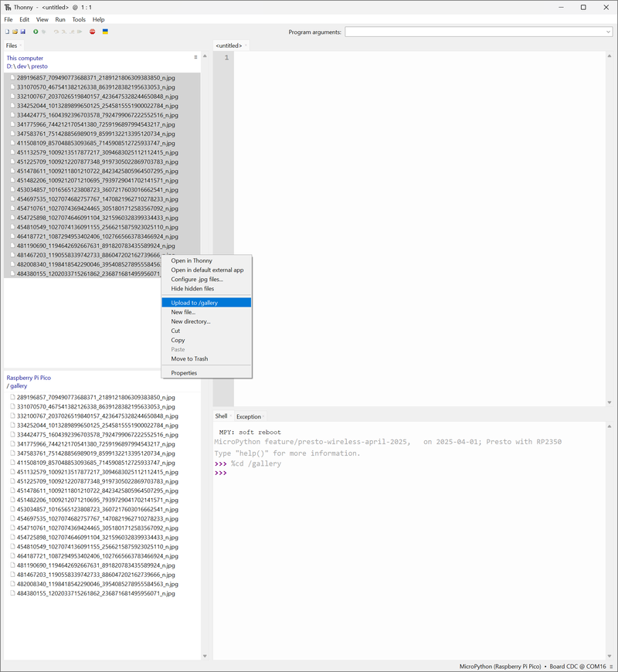Select Upload to /gallery menu entry
The width and height of the screenshot is (618, 672).
click(x=195, y=303)
